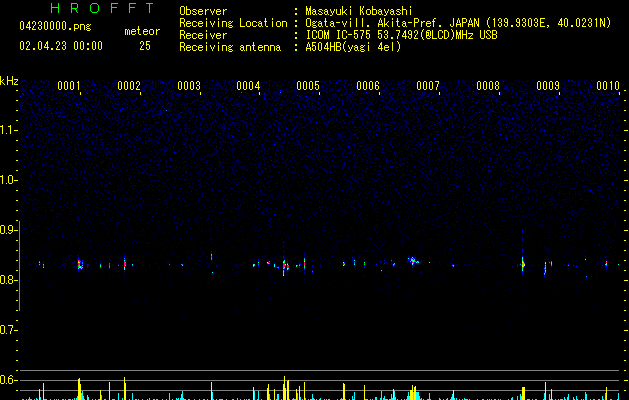Viewport: 629px width, 400px height.
Task: Click the meteor count label
Action: [x=142, y=31]
